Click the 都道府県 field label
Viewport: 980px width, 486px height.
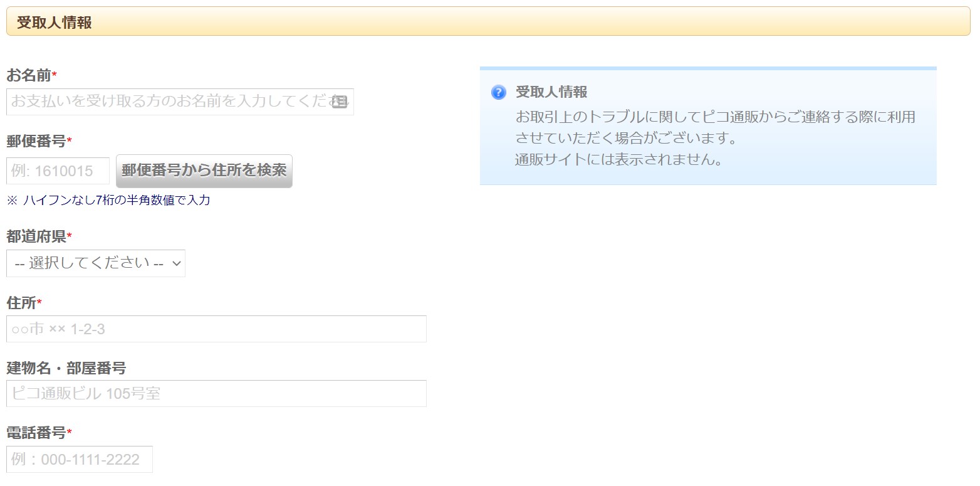(36, 236)
